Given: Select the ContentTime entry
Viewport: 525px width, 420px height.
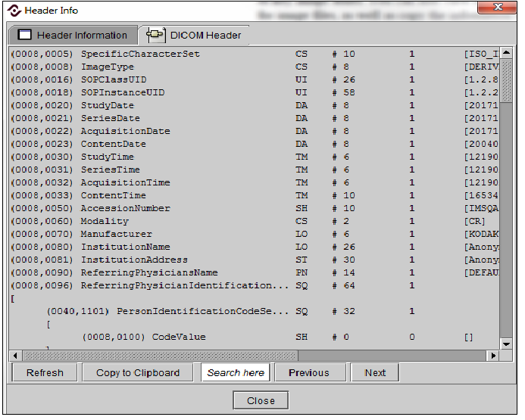Looking at the screenshot, I should (x=255, y=195).
